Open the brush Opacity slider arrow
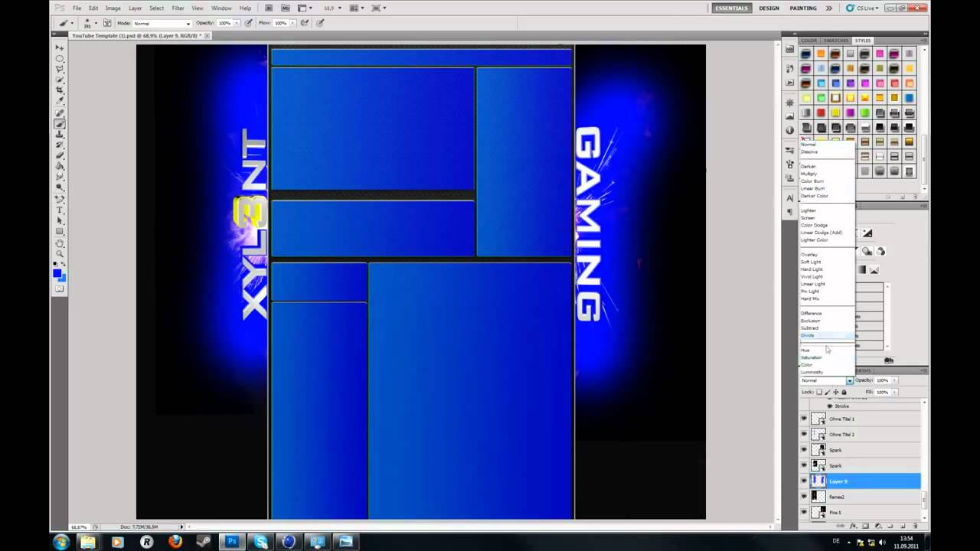 coord(236,23)
